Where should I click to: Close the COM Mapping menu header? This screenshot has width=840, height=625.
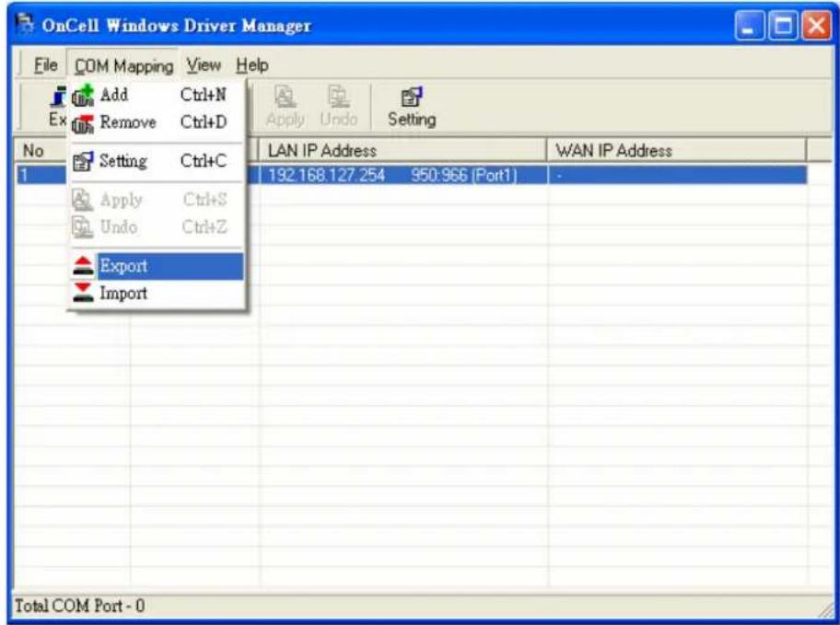click(123, 66)
